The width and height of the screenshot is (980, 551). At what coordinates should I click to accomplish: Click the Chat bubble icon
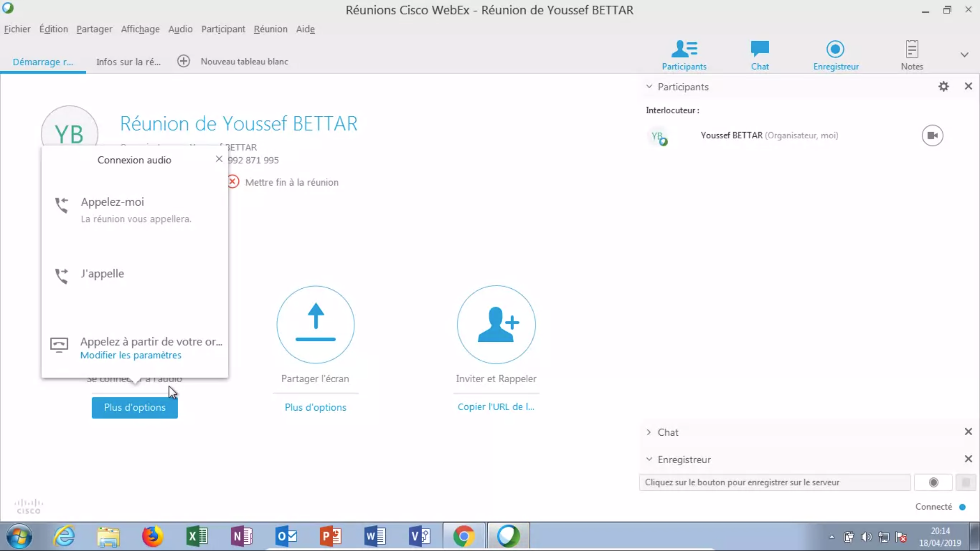pyautogui.click(x=759, y=49)
